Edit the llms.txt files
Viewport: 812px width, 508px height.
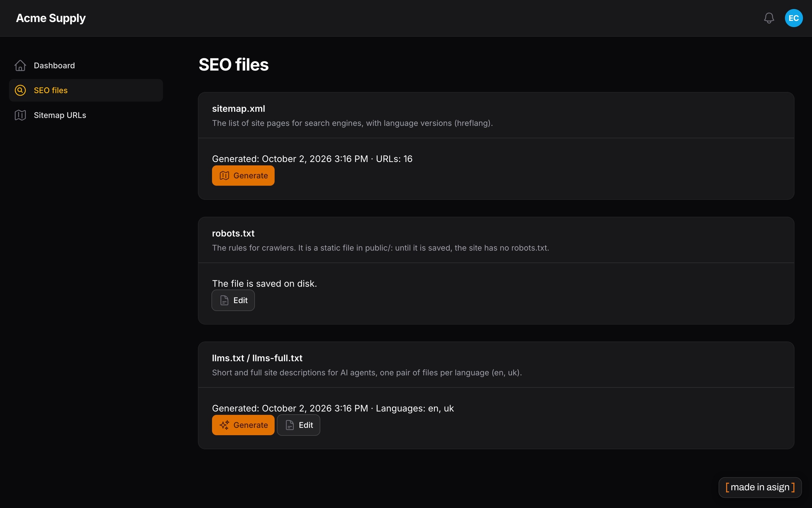click(x=299, y=425)
